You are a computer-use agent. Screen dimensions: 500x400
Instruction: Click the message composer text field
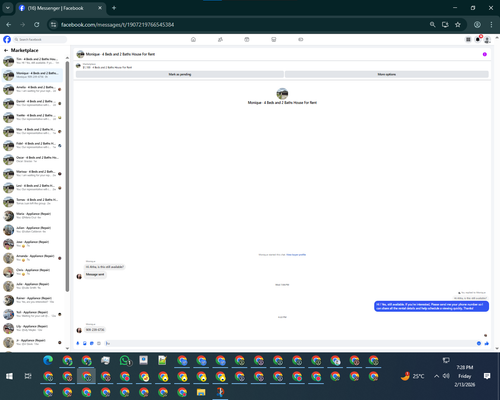tap(289, 343)
